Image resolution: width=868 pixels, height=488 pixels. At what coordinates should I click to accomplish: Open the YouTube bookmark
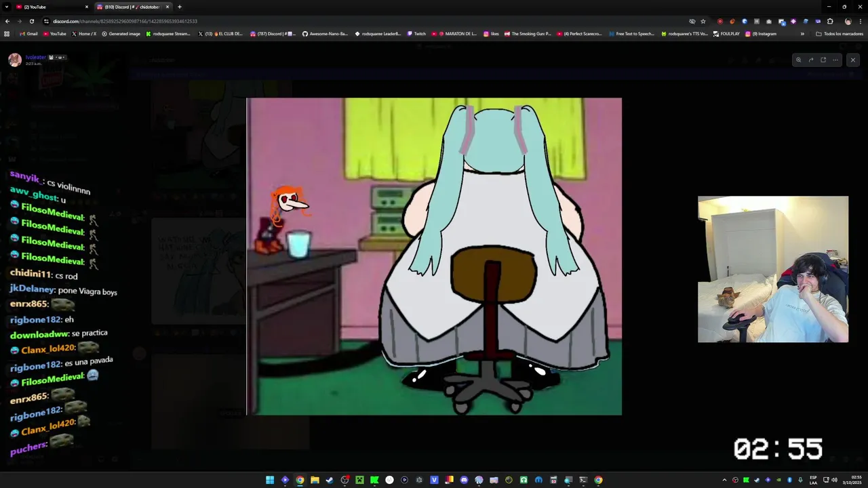55,33
